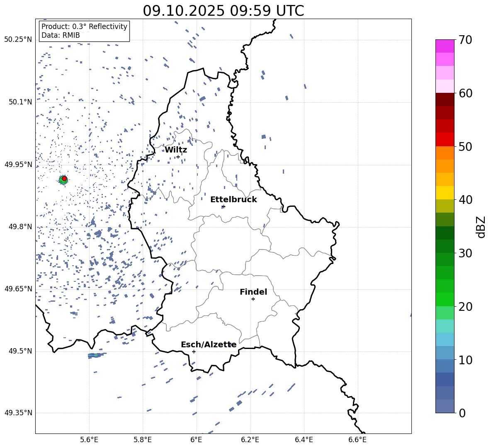Click the colorbar tick label 0
491x448 pixels.
click(462, 413)
